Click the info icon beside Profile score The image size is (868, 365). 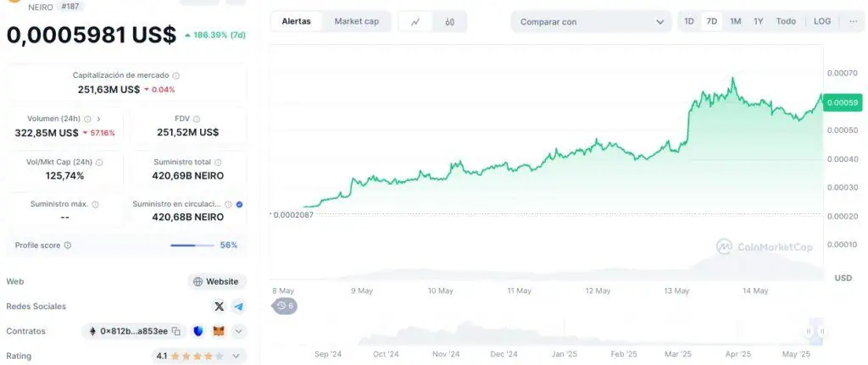68,245
